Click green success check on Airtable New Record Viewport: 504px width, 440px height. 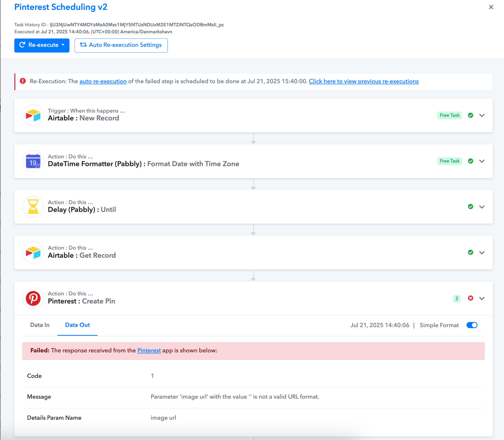470,115
